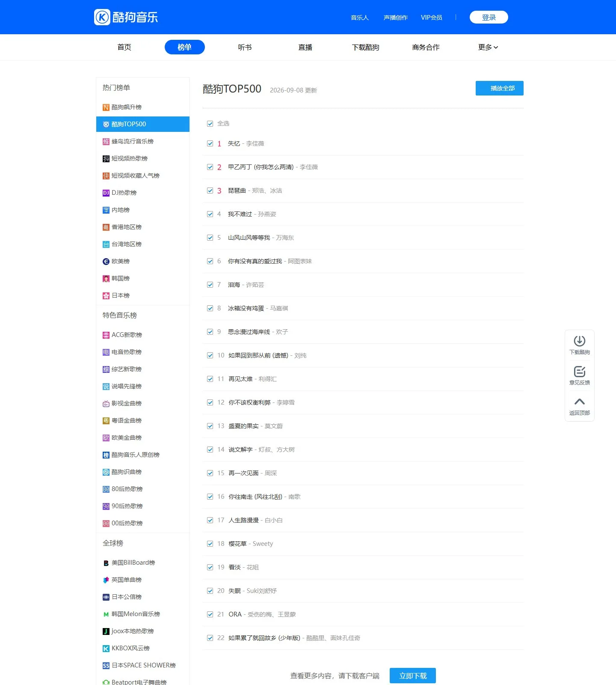
Task: Click the 登录 login button
Action: (x=489, y=17)
